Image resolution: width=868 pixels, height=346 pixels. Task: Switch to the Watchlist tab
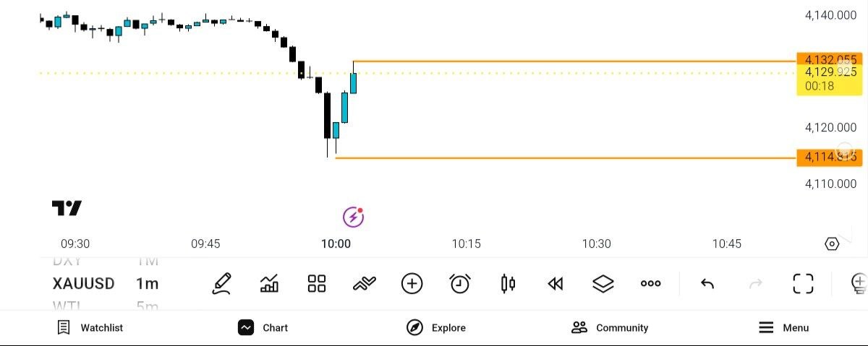point(90,327)
